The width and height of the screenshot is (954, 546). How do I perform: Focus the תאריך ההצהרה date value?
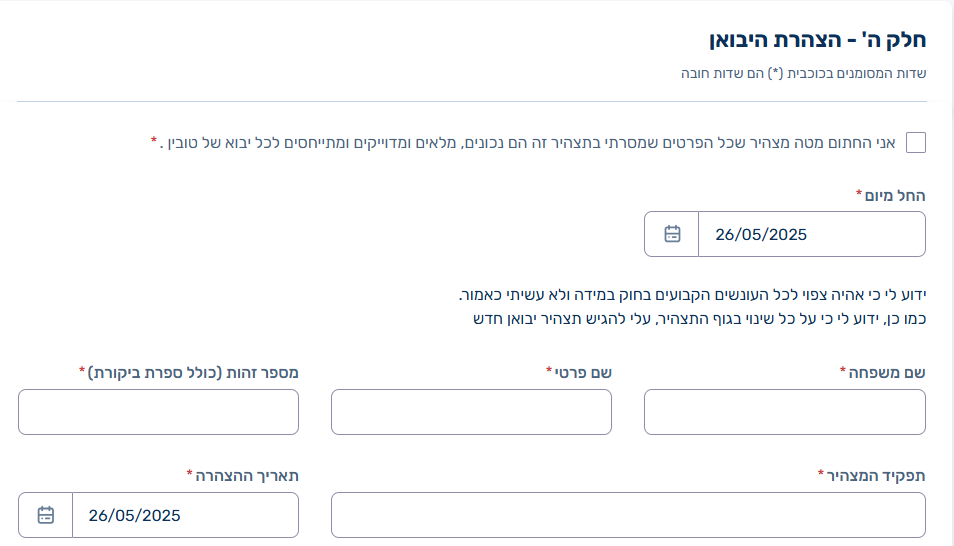tap(186, 515)
